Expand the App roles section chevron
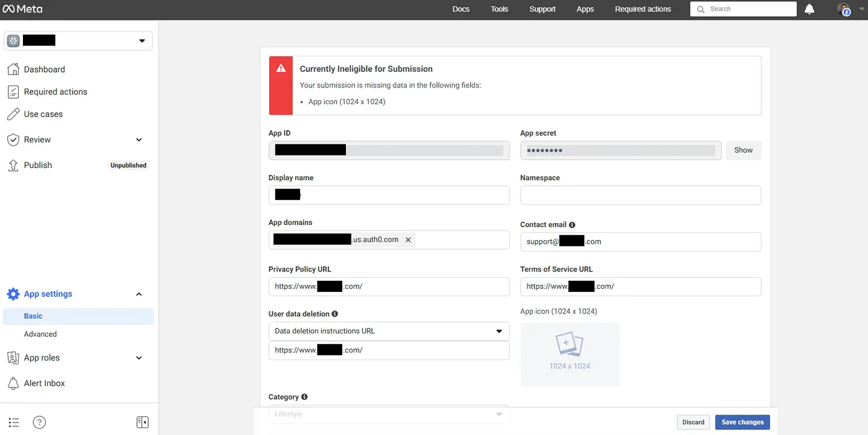 (x=139, y=358)
